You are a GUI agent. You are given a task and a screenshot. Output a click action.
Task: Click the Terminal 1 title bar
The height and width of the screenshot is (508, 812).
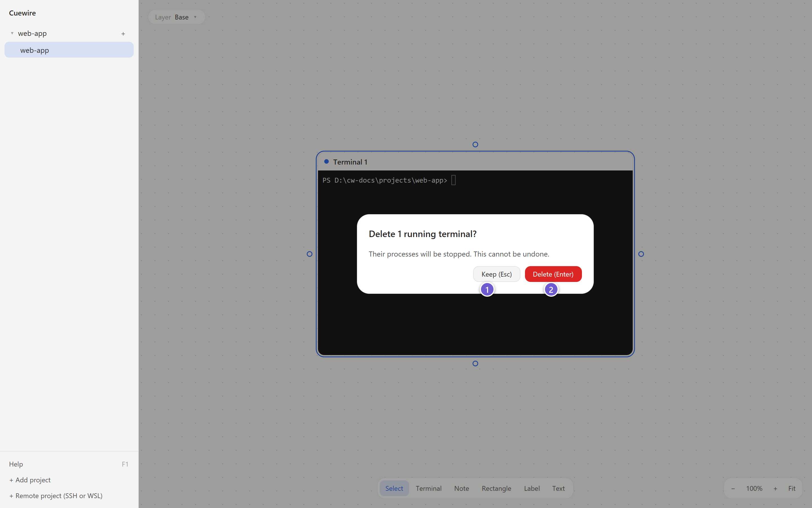(475, 162)
